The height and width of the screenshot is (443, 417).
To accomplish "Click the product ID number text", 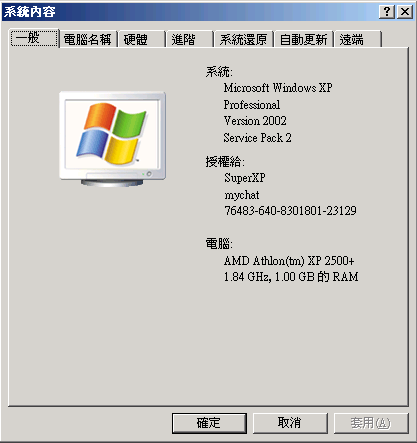I will 290,211.
